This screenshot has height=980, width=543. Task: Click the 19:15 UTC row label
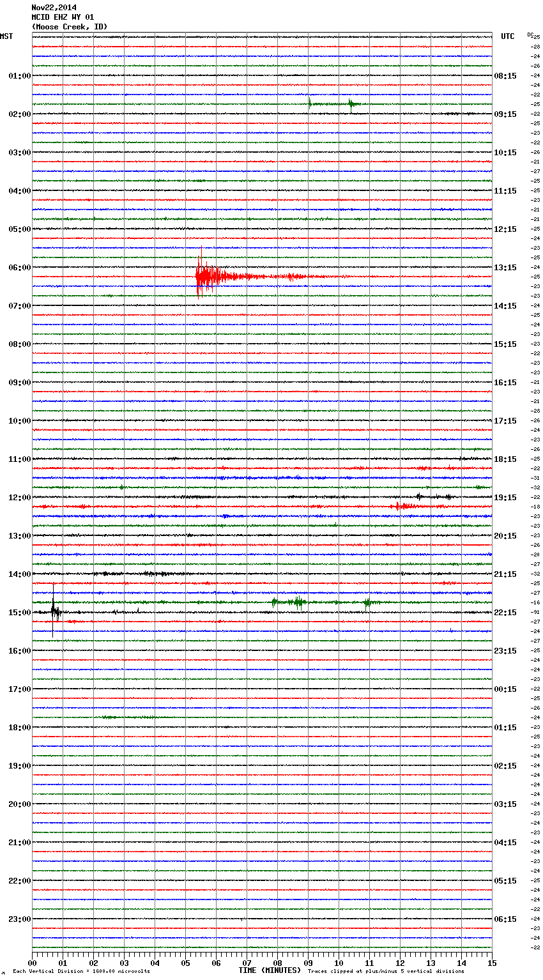coord(505,498)
